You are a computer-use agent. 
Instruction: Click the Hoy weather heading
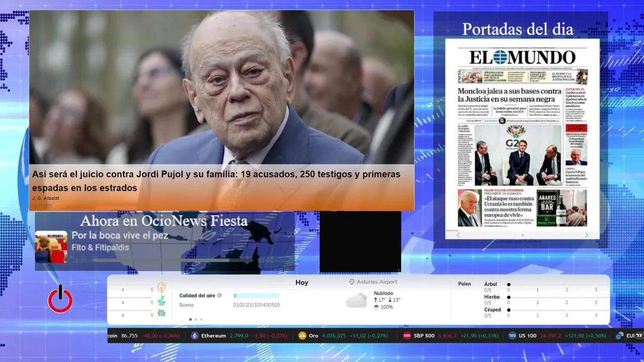click(302, 283)
